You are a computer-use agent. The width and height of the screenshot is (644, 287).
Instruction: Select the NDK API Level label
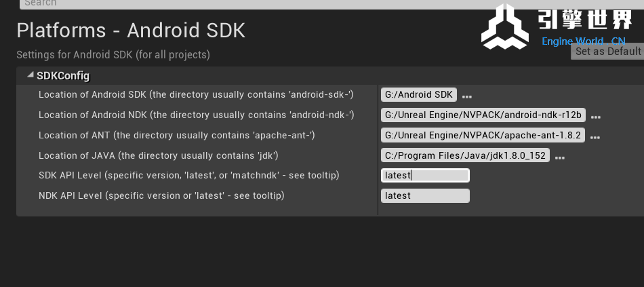click(x=161, y=195)
